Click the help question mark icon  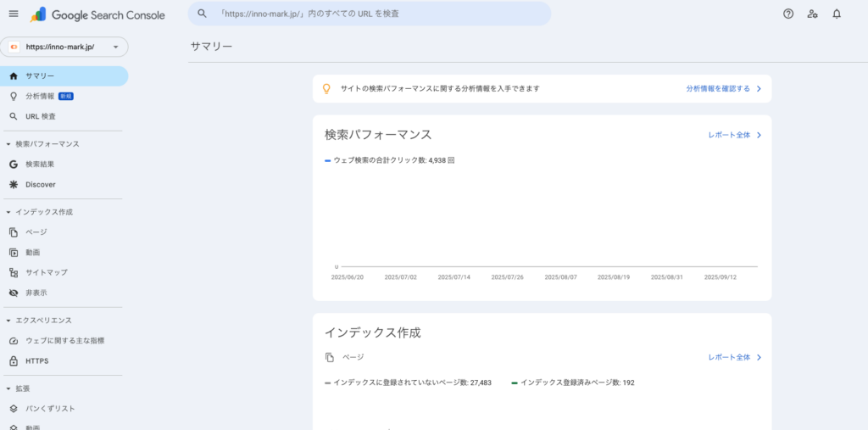pos(788,14)
